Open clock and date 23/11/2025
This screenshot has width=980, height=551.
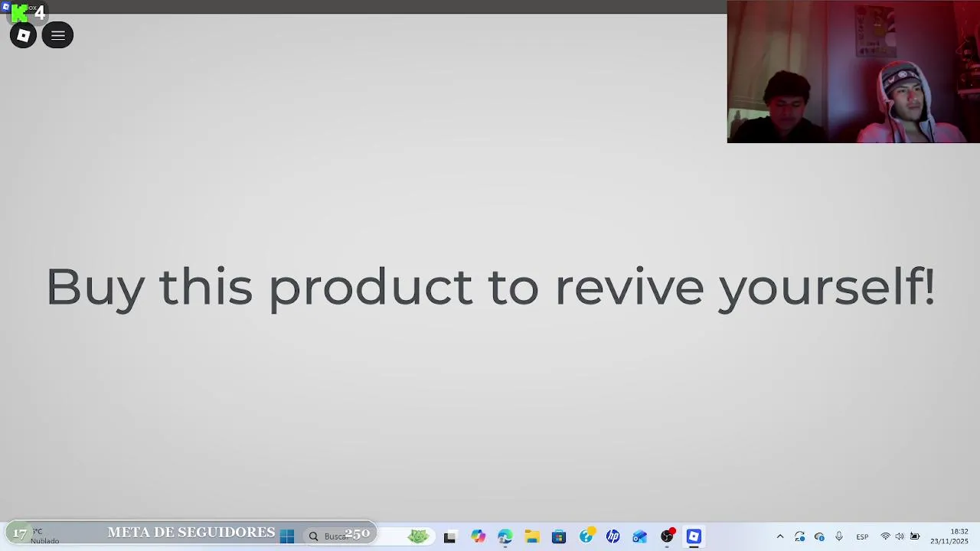(949, 536)
